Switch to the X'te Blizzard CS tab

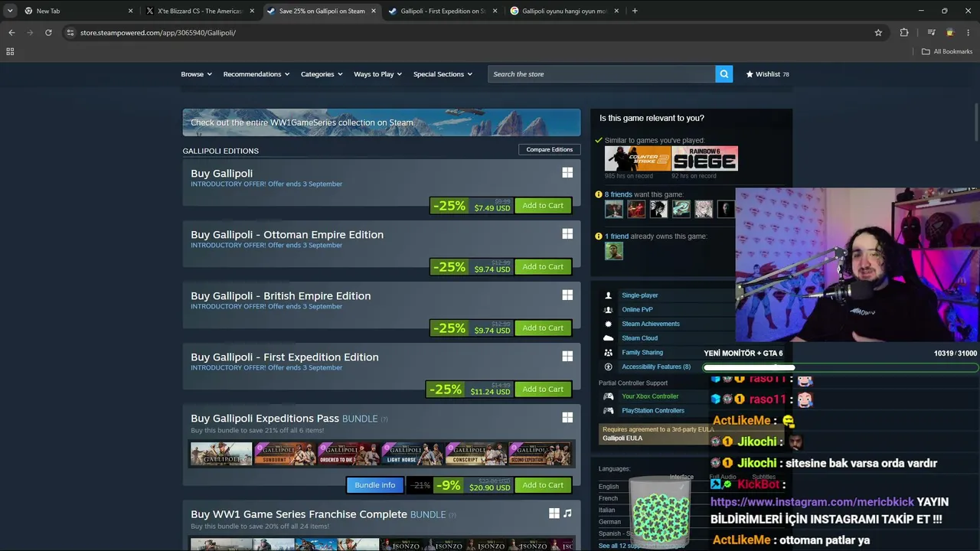(x=199, y=11)
